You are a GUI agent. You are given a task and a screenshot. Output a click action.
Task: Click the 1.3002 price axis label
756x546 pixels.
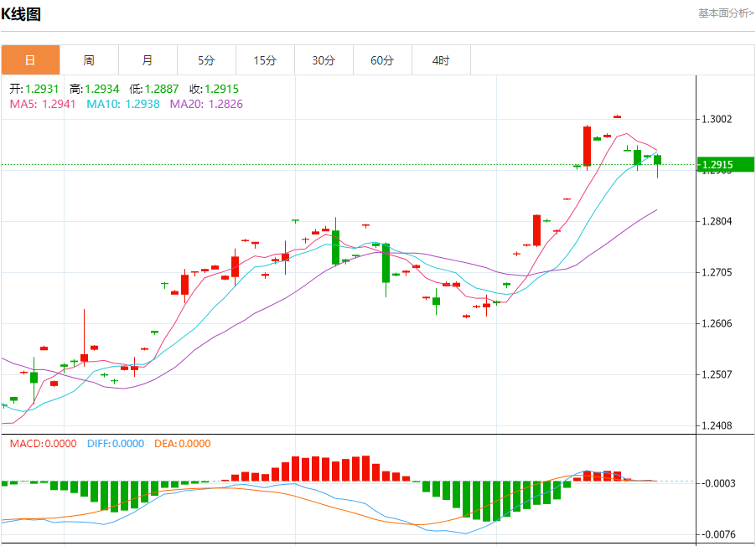[717, 120]
